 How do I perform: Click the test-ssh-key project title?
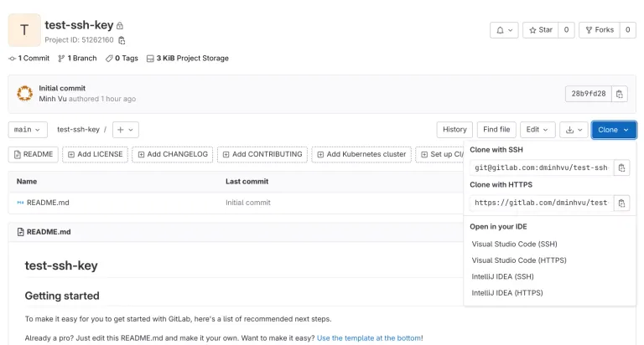[x=79, y=25]
